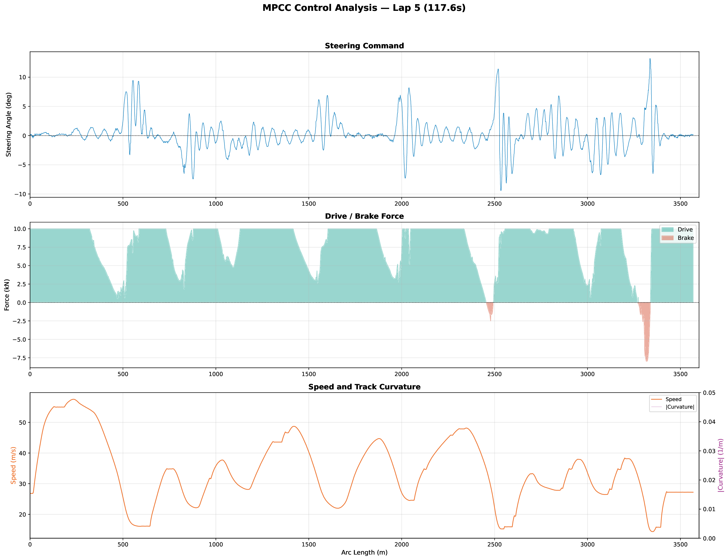Click the main title 'MPCC Control Analysis — Lap 5 (117.6s)'
728x560 pixels.
[364, 8]
